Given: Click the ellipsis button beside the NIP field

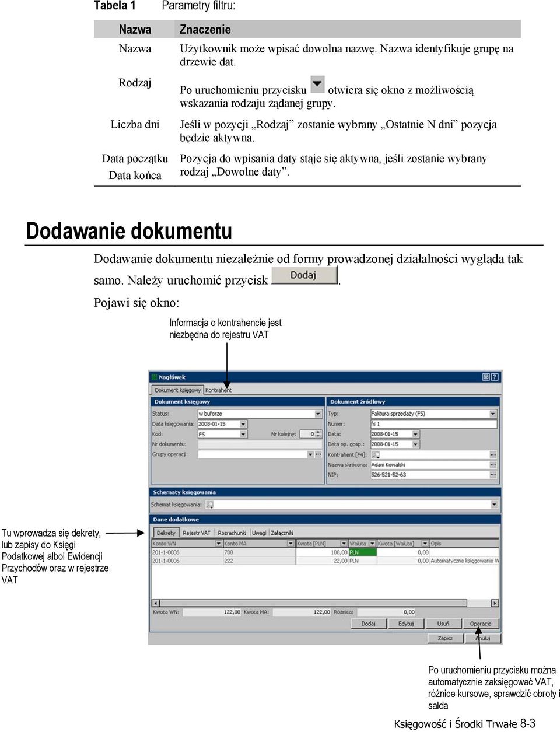Looking at the screenshot, I should [493, 475].
